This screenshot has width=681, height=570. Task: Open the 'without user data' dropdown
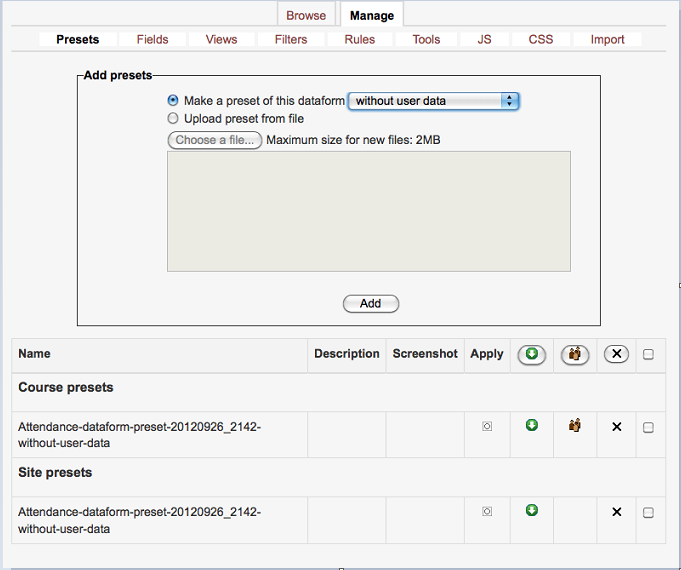pos(433,101)
